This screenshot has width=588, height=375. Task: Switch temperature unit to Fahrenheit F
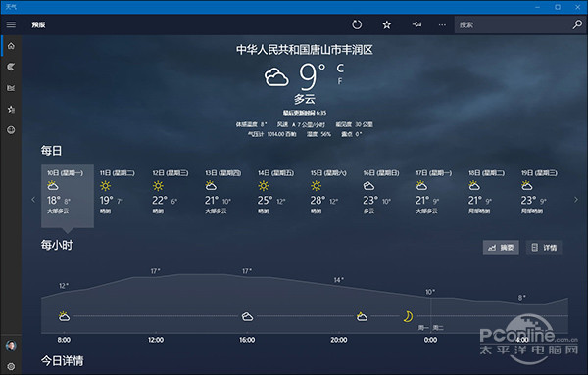(340, 81)
